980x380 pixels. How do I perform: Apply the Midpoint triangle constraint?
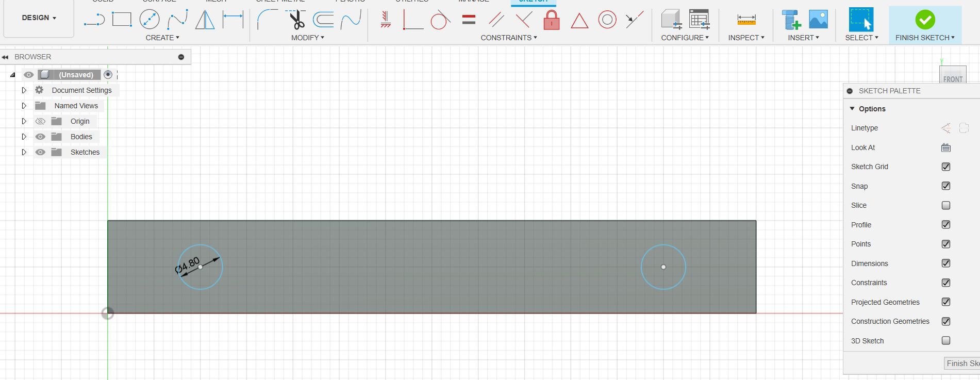(579, 21)
